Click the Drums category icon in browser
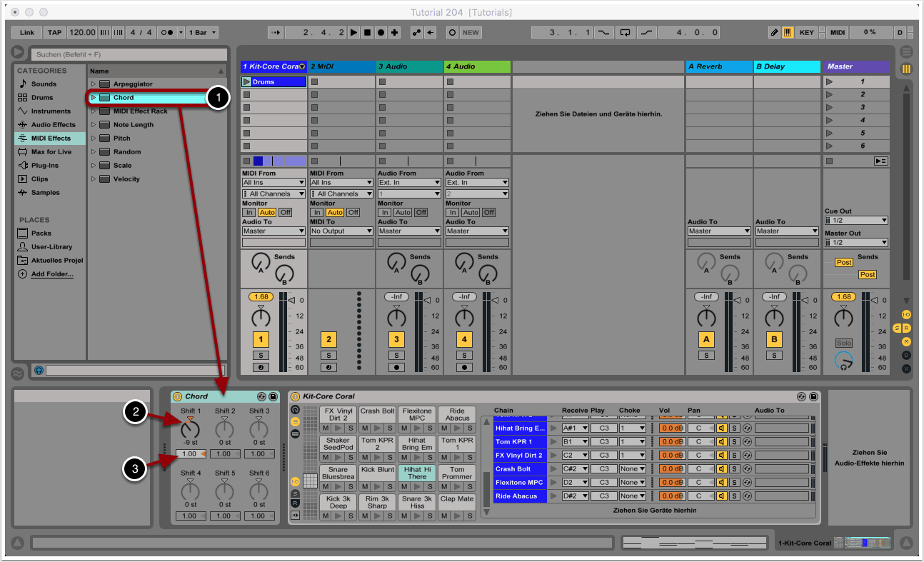Screen dimensions: 924x562 click(23, 98)
